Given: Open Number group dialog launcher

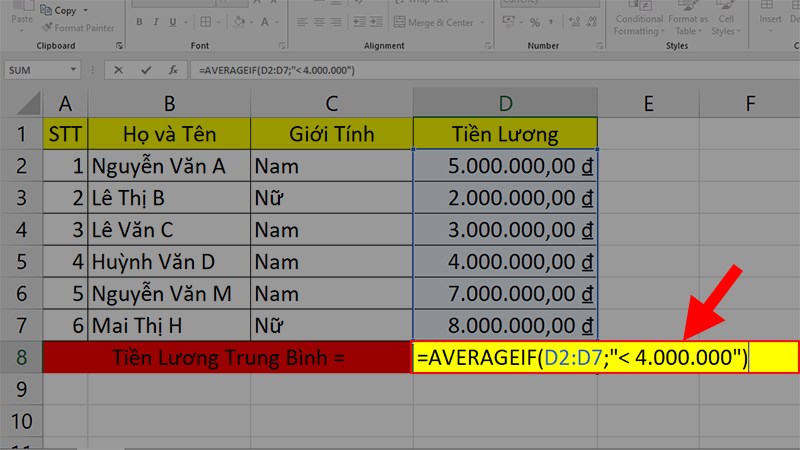Looking at the screenshot, I should (x=600, y=46).
